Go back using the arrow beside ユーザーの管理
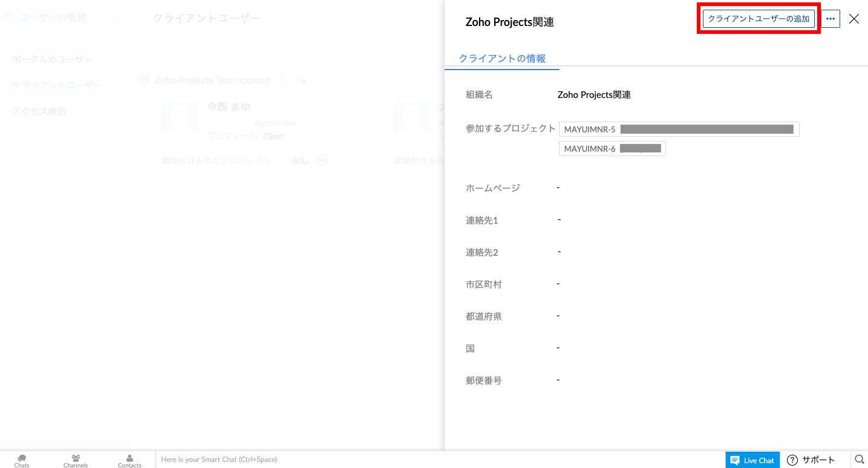Image resolution: width=868 pixels, height=468 pixels. [8, 18]
